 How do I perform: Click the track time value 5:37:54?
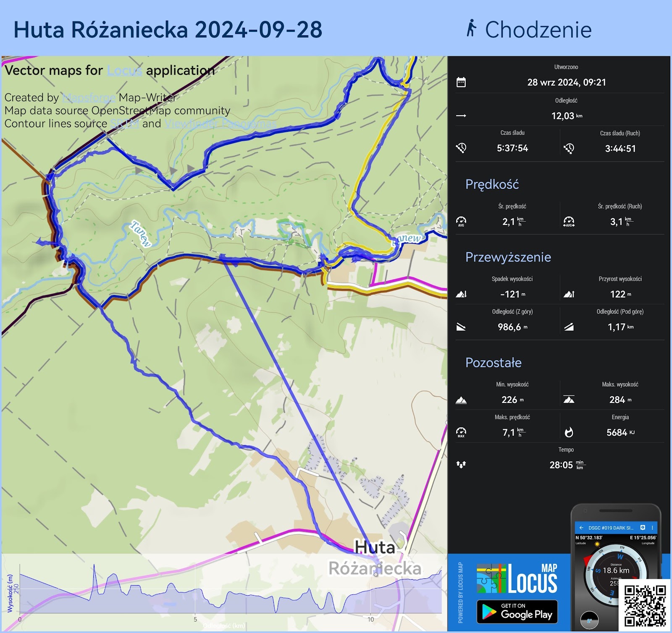coord(512,148)
